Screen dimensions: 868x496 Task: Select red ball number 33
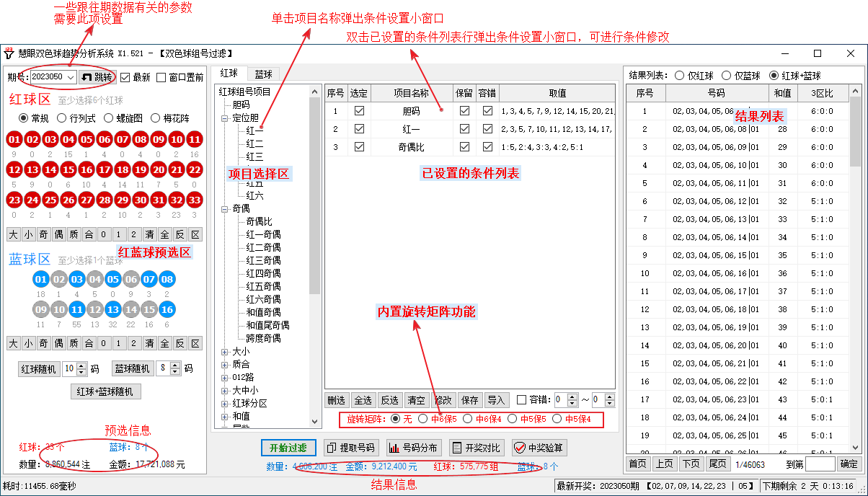click(195, 200)
